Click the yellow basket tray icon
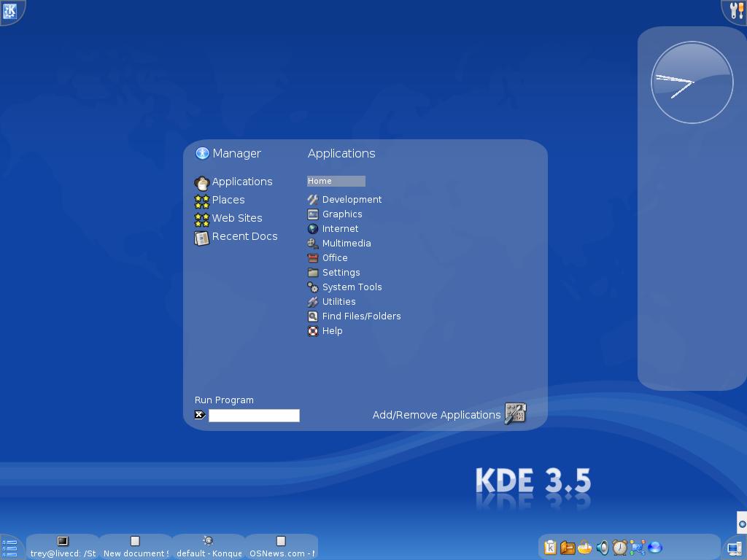Screen dimensions: 747x560 coord(584,548)
